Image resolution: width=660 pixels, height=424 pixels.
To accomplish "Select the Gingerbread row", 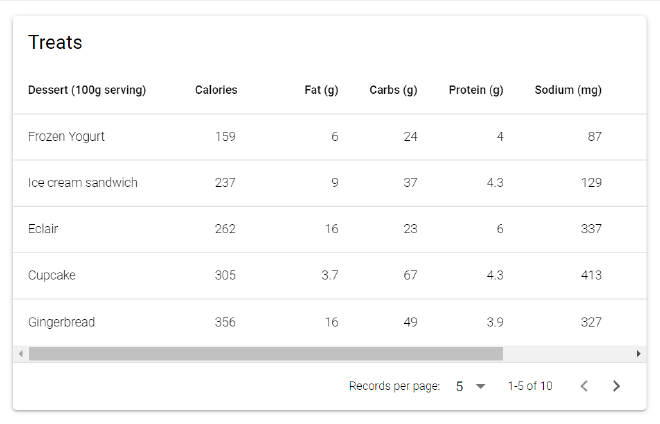I will pos(62,322).
